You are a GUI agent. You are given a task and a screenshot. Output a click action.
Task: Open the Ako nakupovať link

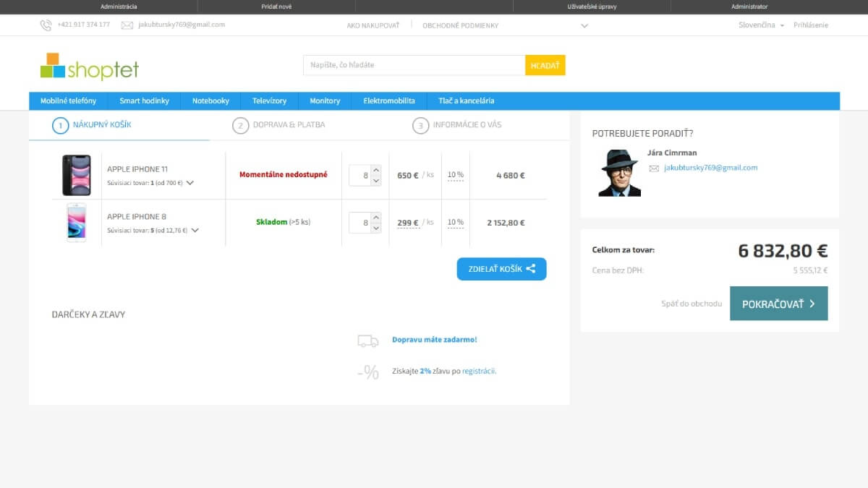(373, 25)
